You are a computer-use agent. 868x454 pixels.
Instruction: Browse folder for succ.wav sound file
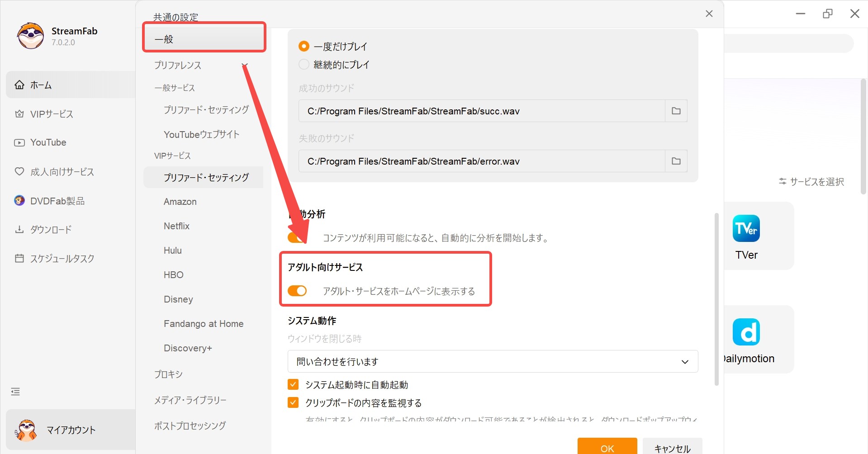point(676,111)
